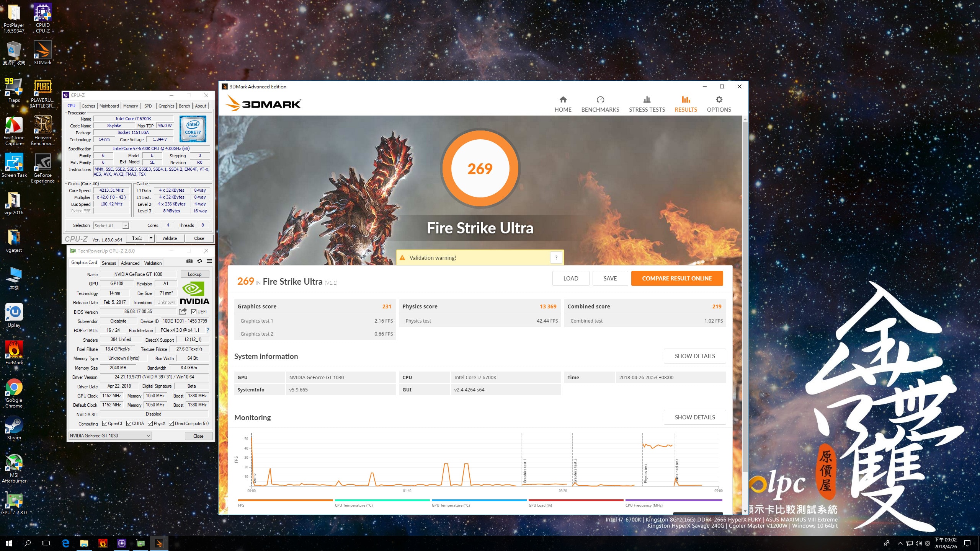
Task: Open the Advanced tab in GPU-Z
Action: tap(130, 263)
